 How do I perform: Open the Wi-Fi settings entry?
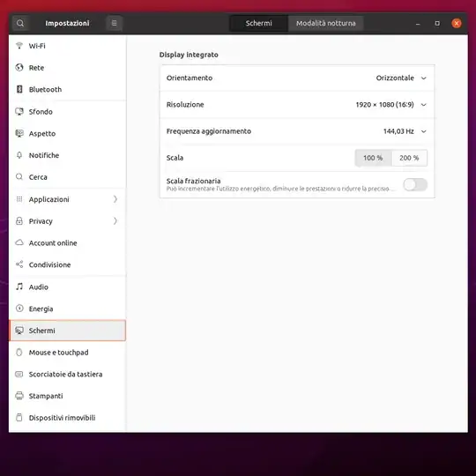click(x=67, y=46)
